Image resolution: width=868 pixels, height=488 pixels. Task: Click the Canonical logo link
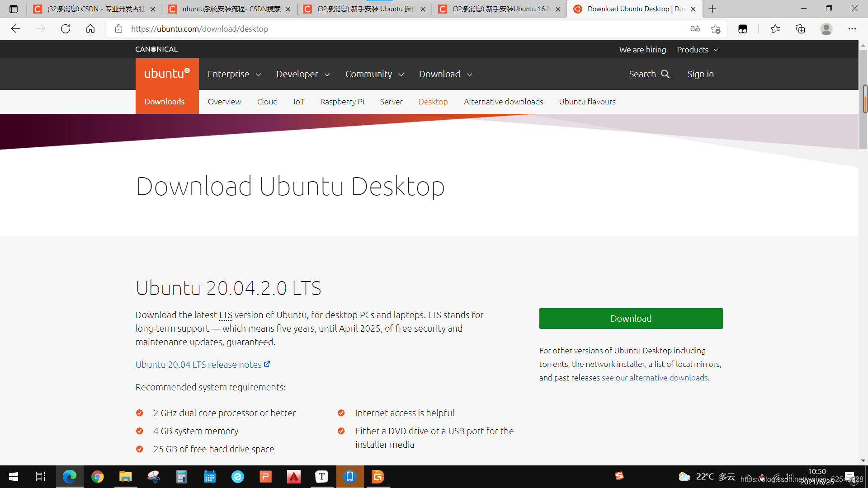pos(156,49)
